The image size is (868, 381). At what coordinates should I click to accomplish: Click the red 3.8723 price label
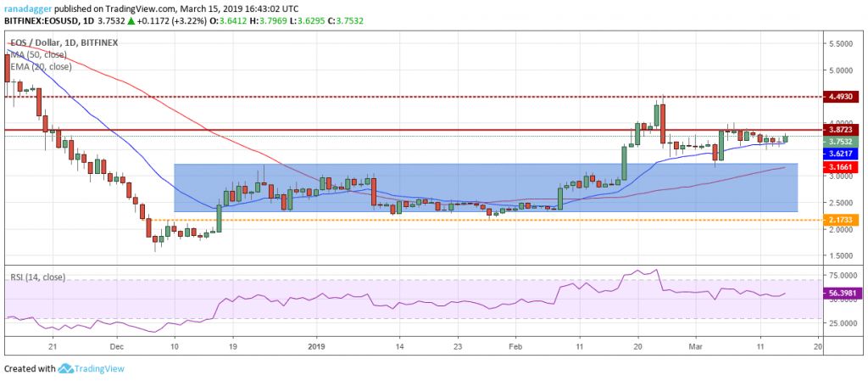pyautogui.click(x=842, y=131)
